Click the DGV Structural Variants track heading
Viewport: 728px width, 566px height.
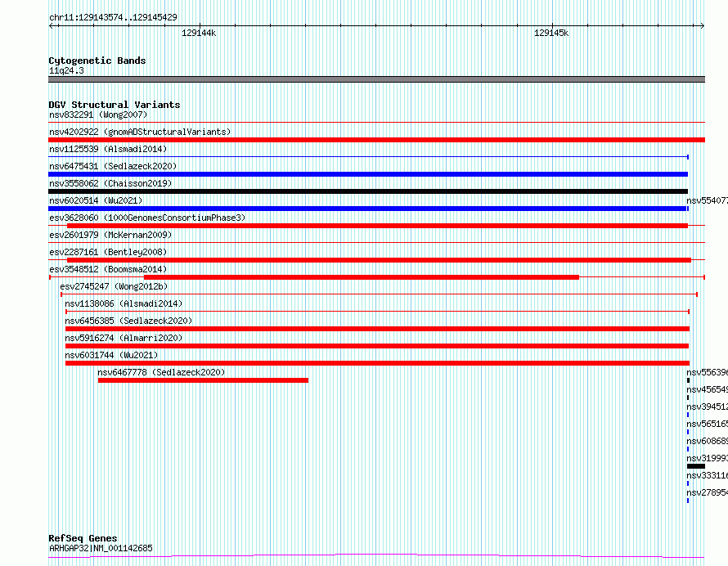(115, 105)
